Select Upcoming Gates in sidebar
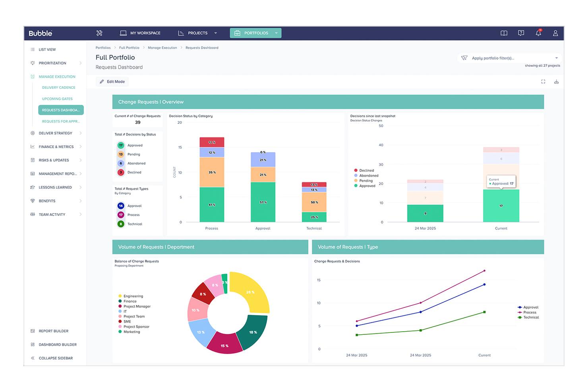Viewport: 588px width, 392px height. tap(57, 99)
